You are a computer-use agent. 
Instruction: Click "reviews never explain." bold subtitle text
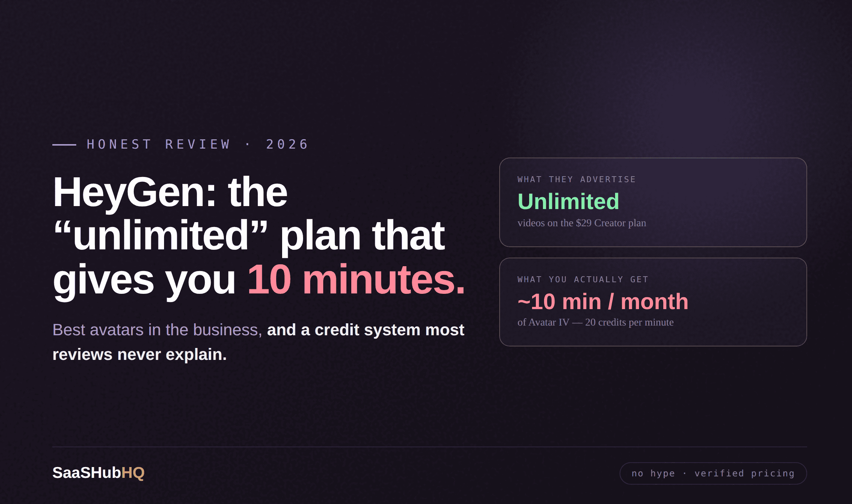point(140,355)
